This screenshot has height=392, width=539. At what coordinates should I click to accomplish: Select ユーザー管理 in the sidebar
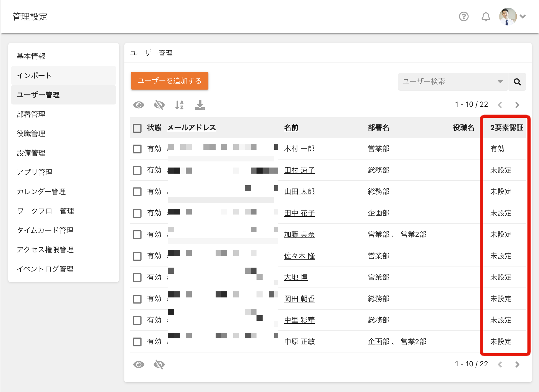[64, 95]
